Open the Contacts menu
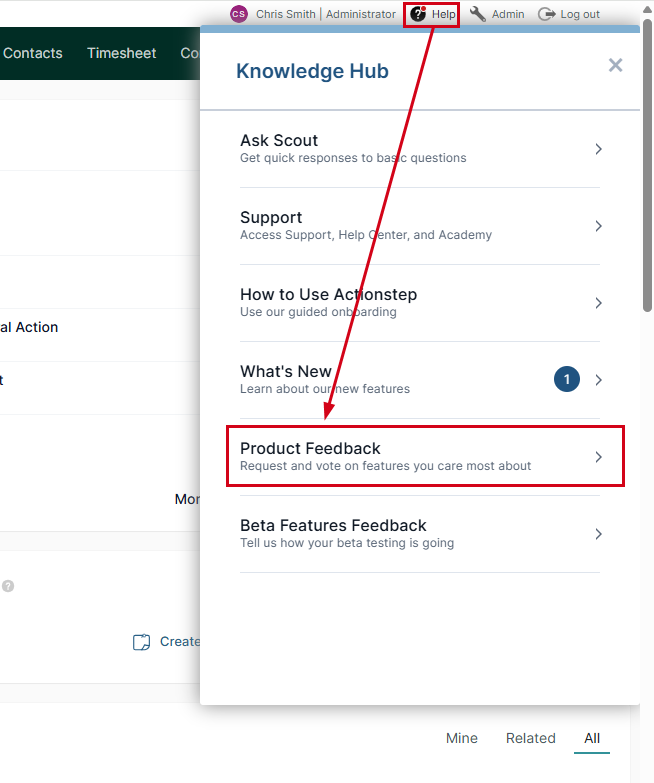Viewport: 654px width, 783px height. pyautogui.click(x=33, y=53)
